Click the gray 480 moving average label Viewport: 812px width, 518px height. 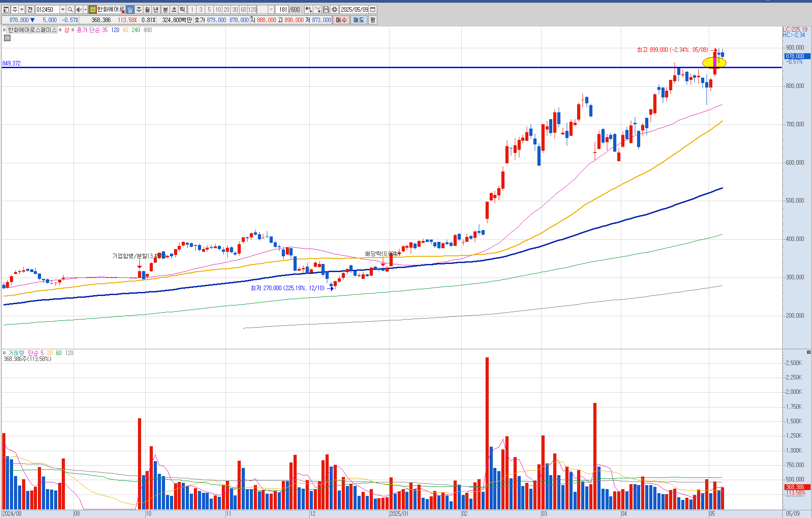click(147, 30)
